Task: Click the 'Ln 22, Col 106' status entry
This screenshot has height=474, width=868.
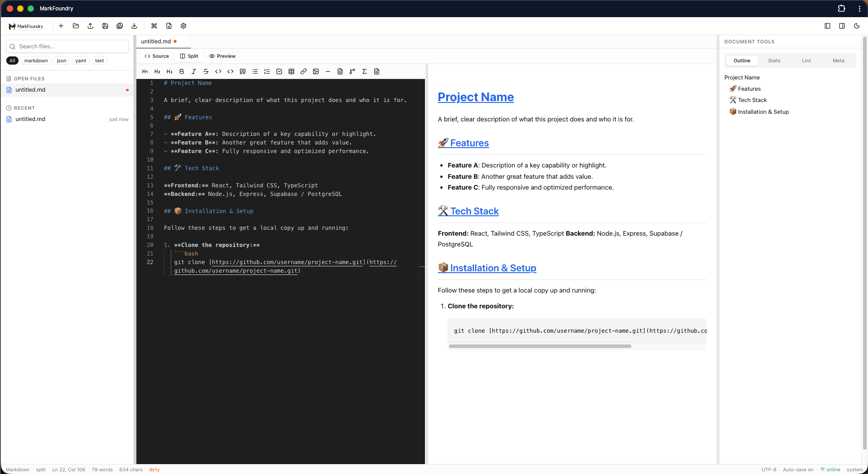Action: coord(69,469)
